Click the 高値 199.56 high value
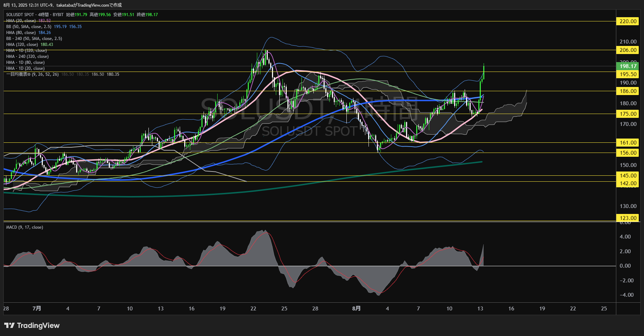This screenshot has height=336, width=644. click(100, 15)
